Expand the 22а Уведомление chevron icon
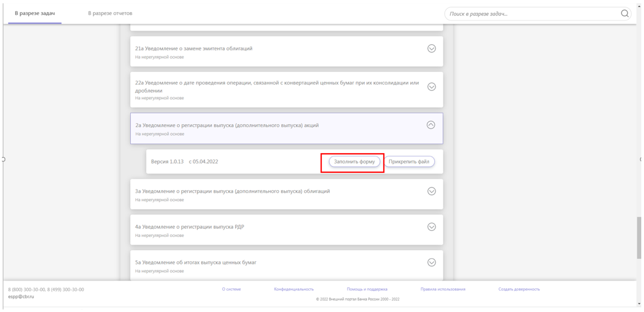 431,87
